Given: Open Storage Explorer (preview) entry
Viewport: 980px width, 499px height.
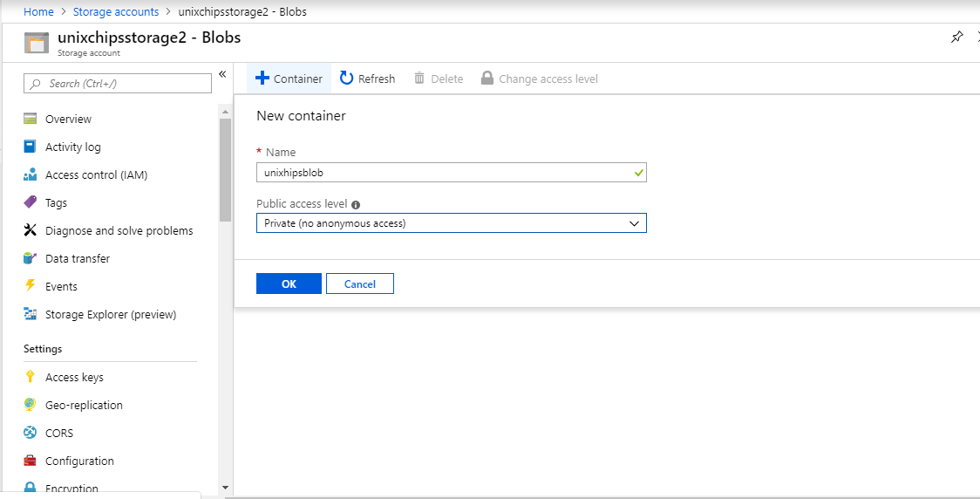Looking at the screenshot, I should coord(110,314).
